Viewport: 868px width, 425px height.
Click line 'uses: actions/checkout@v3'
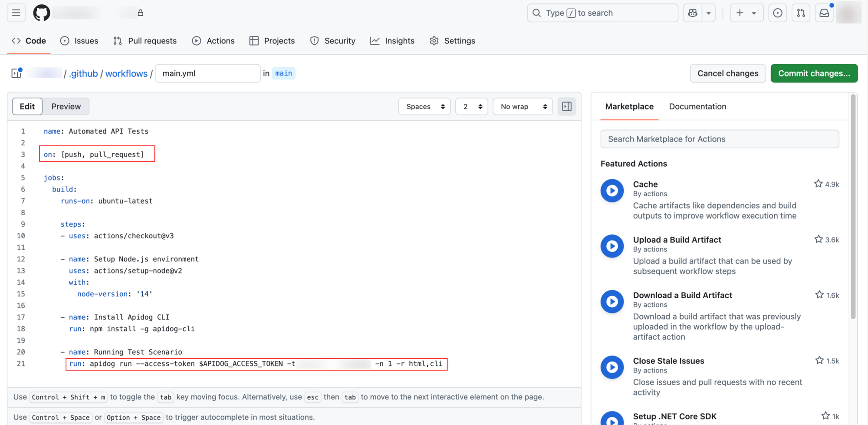pyautogui.click(x=121, y=236)
